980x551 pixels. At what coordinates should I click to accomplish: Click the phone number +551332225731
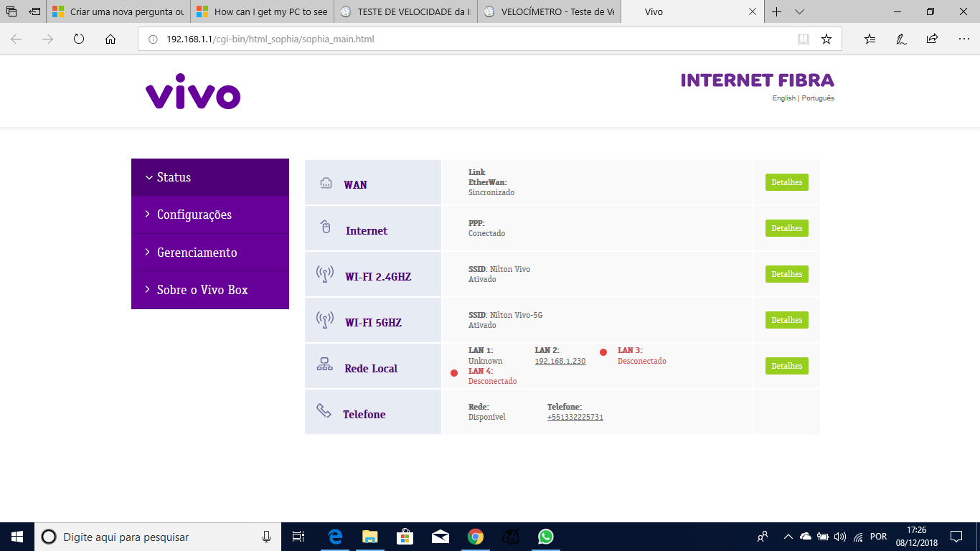[575, 417]
